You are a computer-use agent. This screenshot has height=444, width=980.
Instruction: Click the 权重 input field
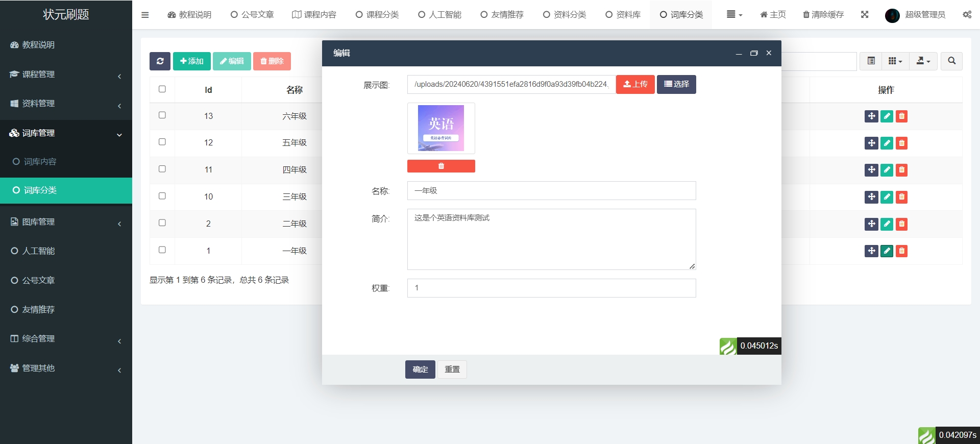tap(551, 288)
